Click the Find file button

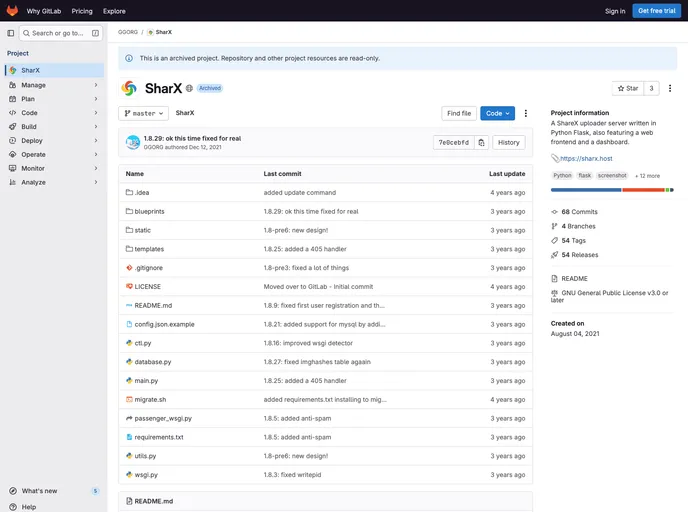click(459, 113)
